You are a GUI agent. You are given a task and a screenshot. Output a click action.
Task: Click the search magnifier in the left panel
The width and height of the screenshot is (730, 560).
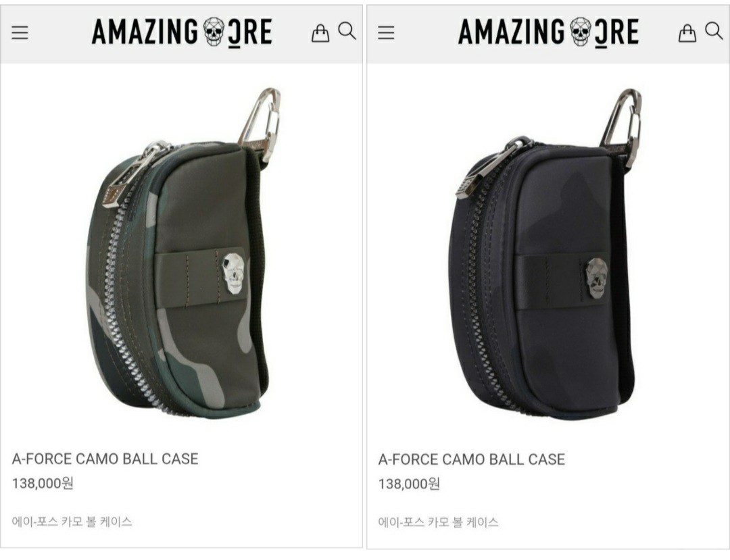click(347, 31)
